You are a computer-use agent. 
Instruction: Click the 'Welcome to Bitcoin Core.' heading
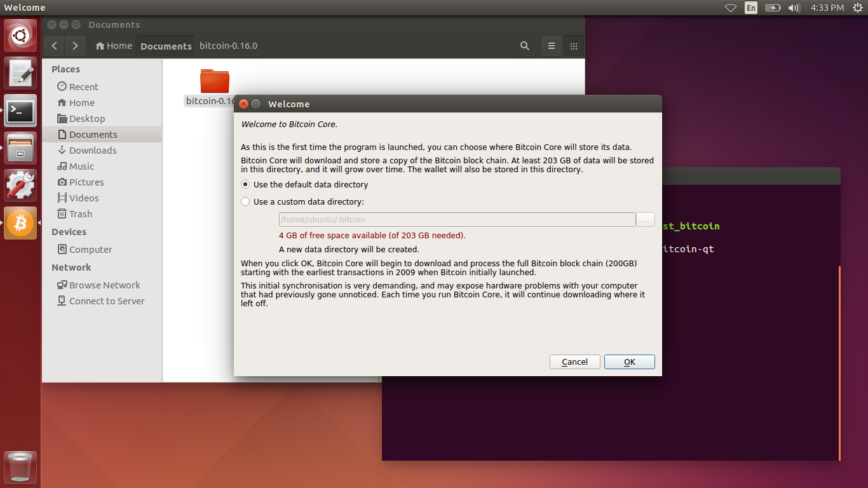(289, 124)
